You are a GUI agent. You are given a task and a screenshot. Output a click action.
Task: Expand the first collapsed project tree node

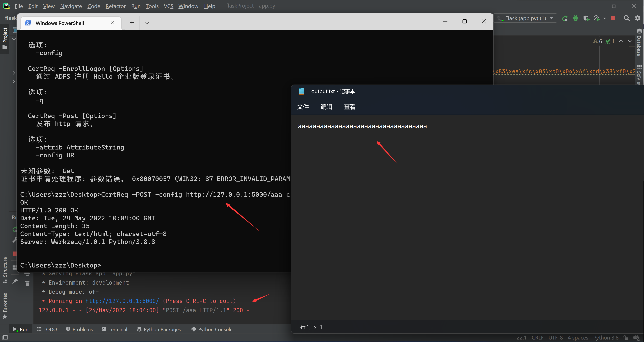coord(14,73)
